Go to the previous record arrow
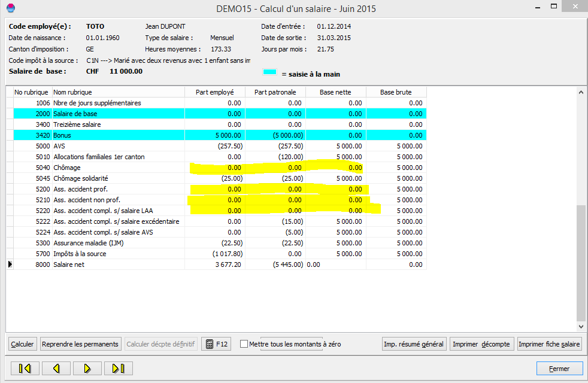 56,369
